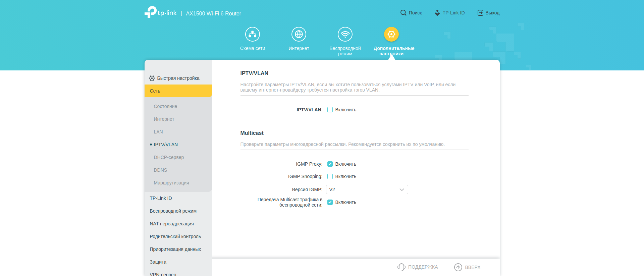Open the Internet globe icon
Screen dimensions: 644x276
coord(299,34)
